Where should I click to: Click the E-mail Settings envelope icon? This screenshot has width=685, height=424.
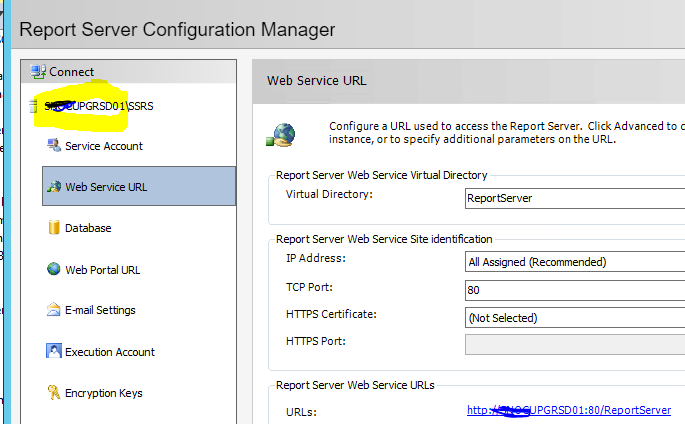54,310
